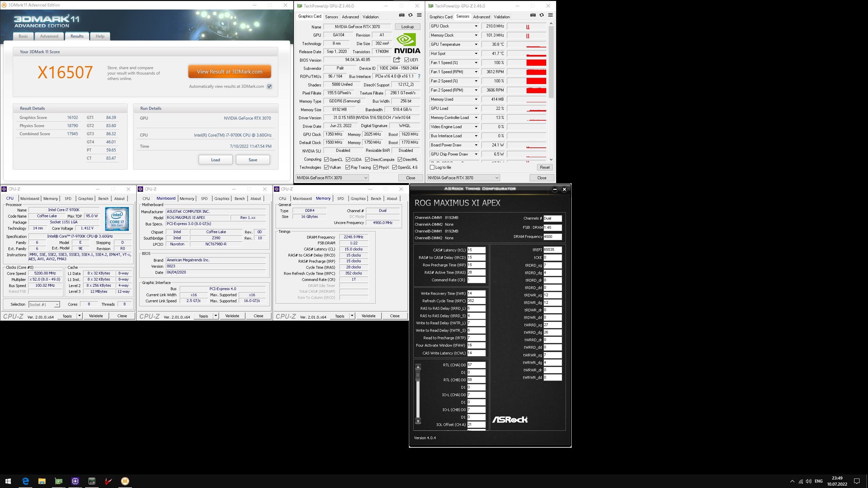Click the tREFI value field
Image resolution: width=868 pixels, height=488 pixels.
pos(553,250)
